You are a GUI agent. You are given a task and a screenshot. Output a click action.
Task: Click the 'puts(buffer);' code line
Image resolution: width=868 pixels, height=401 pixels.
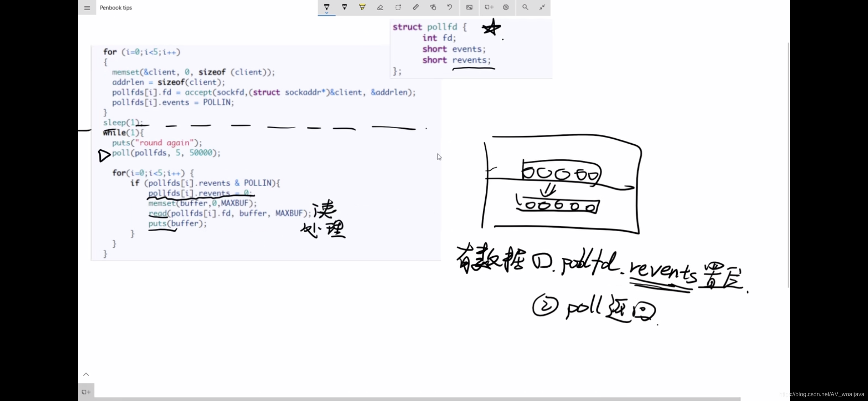pyautogui.click(x=177, y=223)
